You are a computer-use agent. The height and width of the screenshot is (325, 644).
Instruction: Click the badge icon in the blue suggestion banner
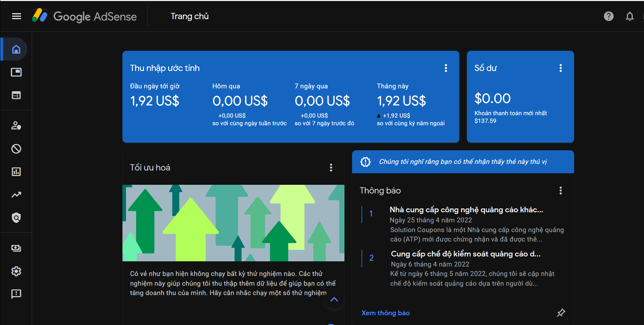pyautogui.click(x=365, y=162)
